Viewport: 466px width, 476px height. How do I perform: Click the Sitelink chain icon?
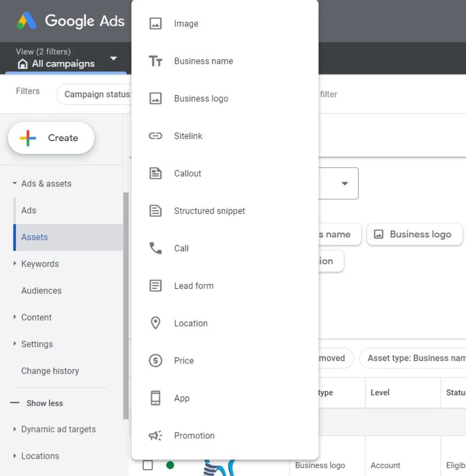click(156, 136)
